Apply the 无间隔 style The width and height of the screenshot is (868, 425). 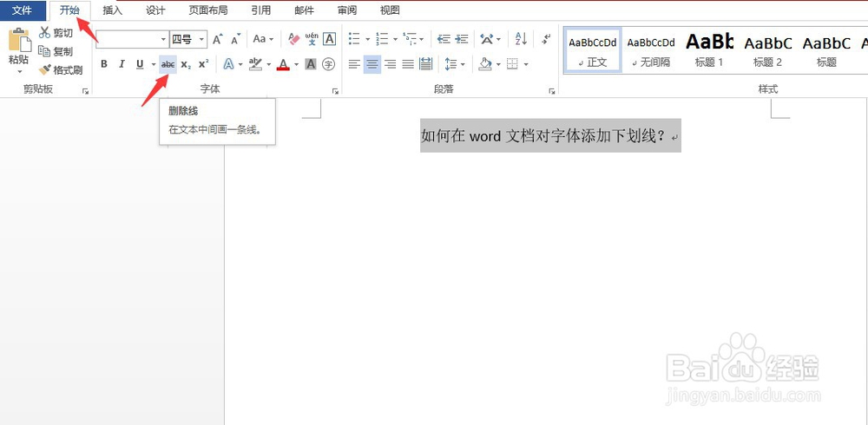pyautogui.click(x=651, y=49)
